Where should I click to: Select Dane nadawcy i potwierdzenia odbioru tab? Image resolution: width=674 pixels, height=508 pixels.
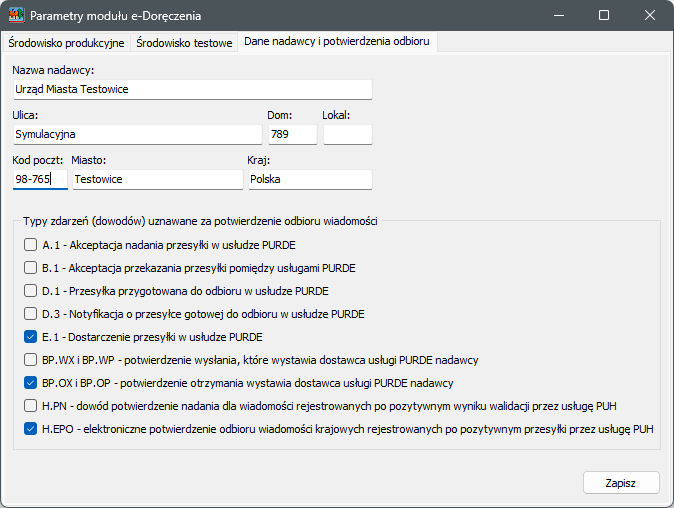[336, 43]
